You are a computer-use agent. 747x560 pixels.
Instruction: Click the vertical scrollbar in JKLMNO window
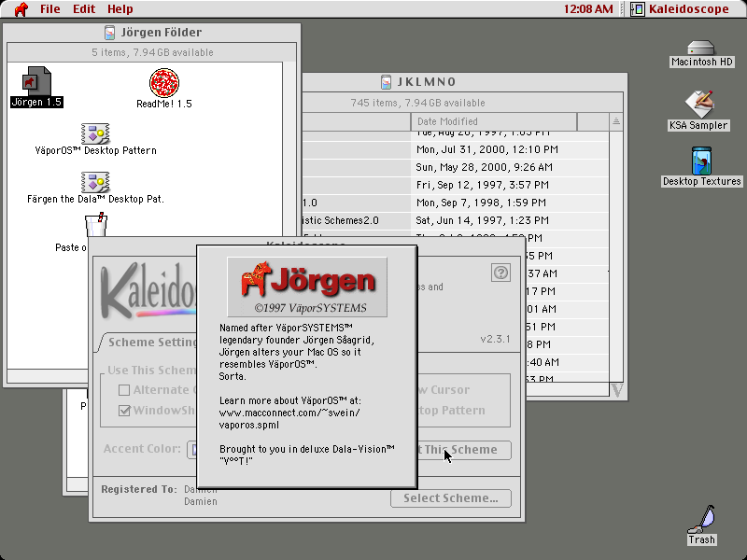(616, 256)
